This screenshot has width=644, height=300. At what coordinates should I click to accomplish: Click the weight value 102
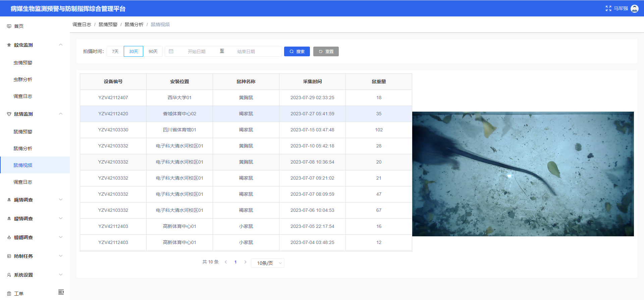point(379,130)
